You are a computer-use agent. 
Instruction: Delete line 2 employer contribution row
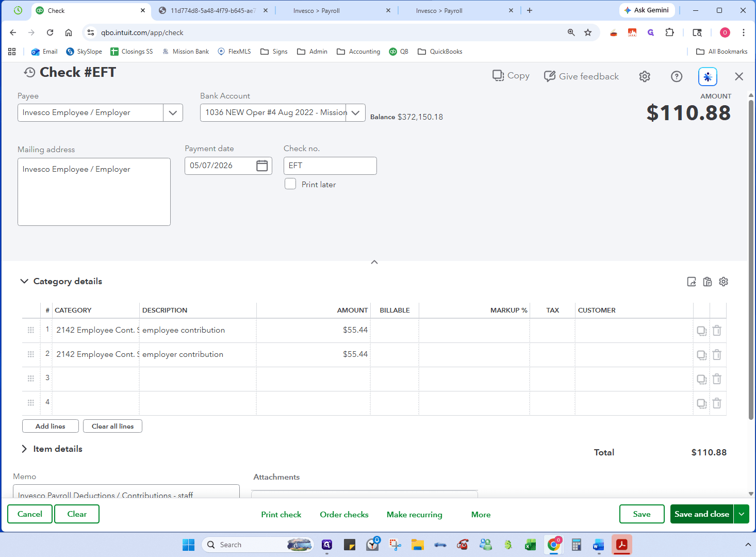[717, 355]
